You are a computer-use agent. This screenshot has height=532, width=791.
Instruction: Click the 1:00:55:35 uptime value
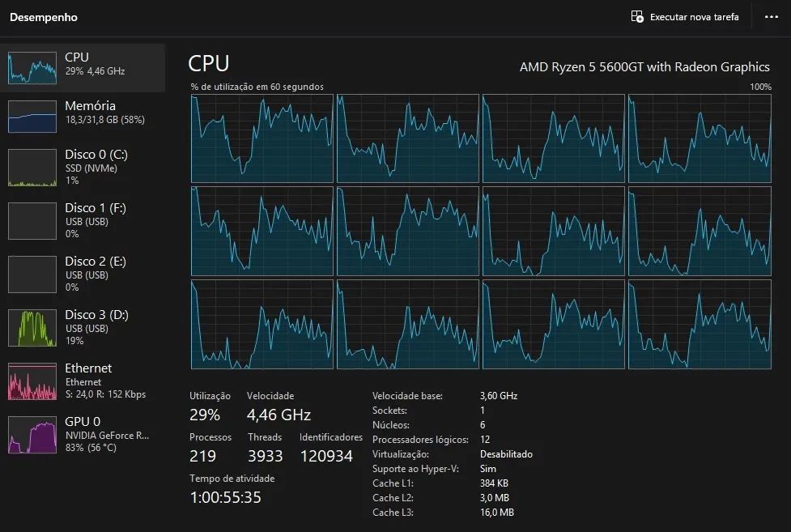coord(226,498)
